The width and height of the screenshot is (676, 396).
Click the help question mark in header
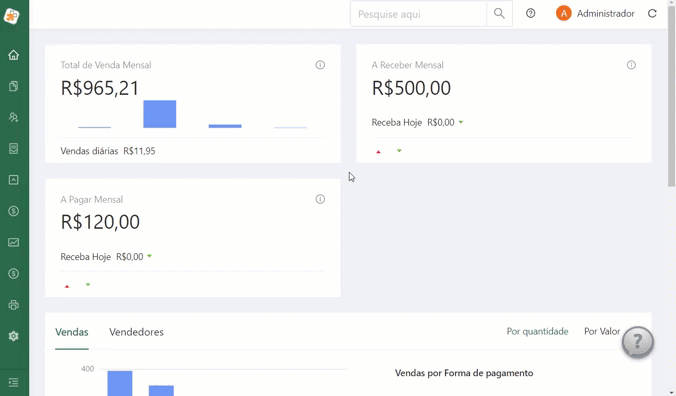click(x=530, y=13)
